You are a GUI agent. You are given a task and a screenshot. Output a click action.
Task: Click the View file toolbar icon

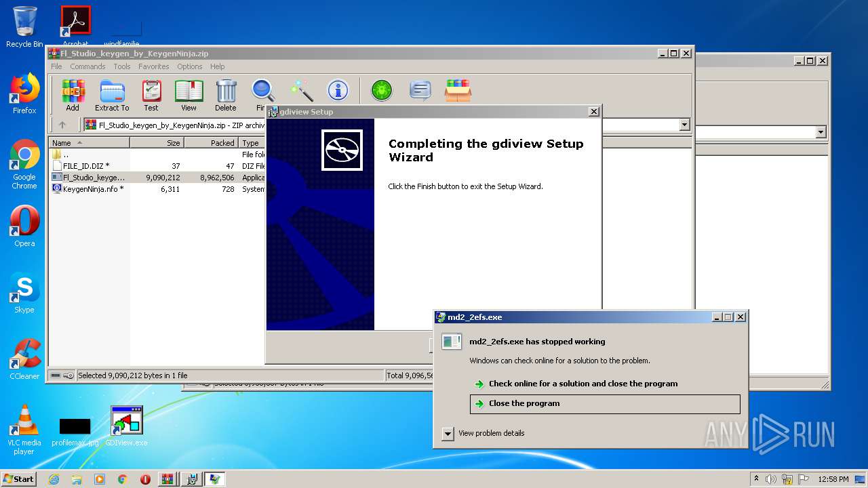point(189,95)
